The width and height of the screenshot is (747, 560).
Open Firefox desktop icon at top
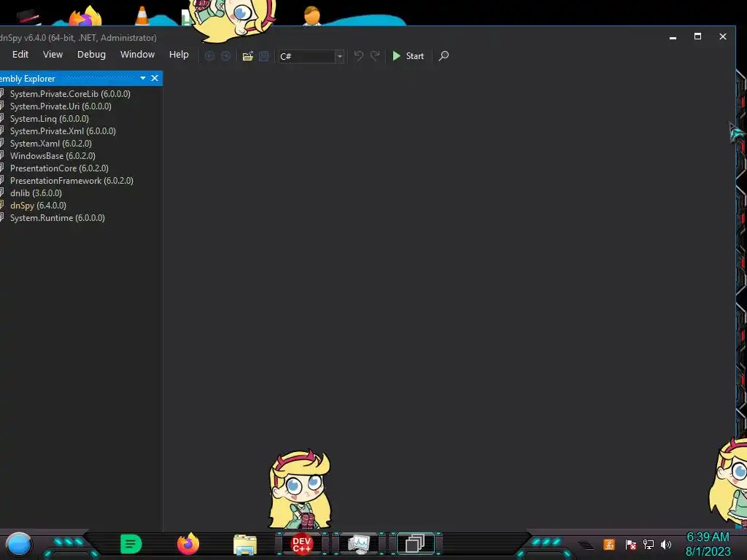[x=86, y=16]
